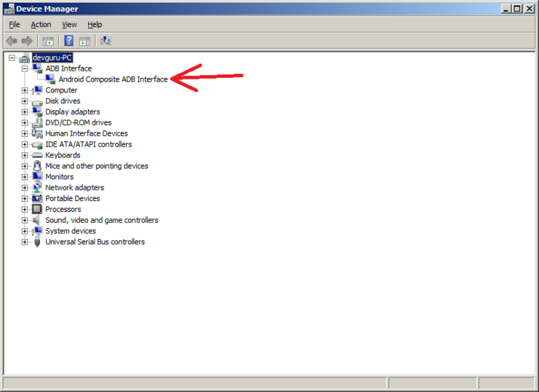The height and width of the screenshot is (392, 539).
Task: Click the Scan for hardware changes icon
Action: point(106,41)
